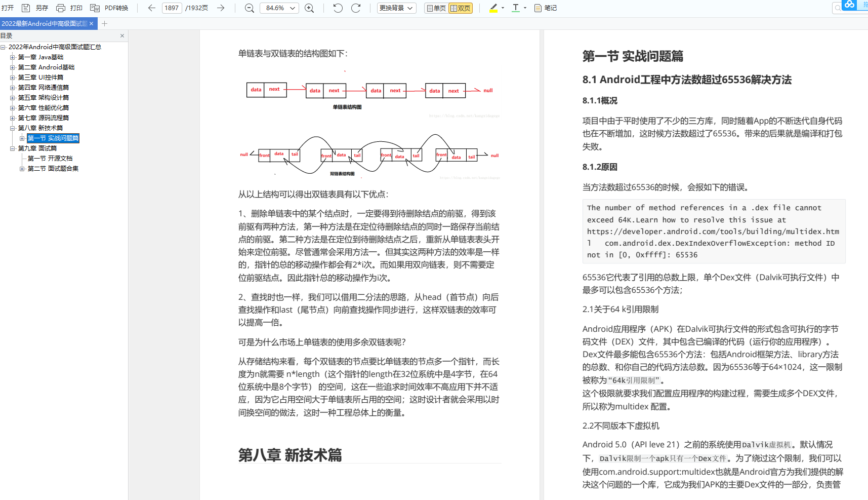Image resolution: width=868 pixels, height=500 pixels.
Task: Select 第二节 面试题合集 in outline
Action: 53,169
